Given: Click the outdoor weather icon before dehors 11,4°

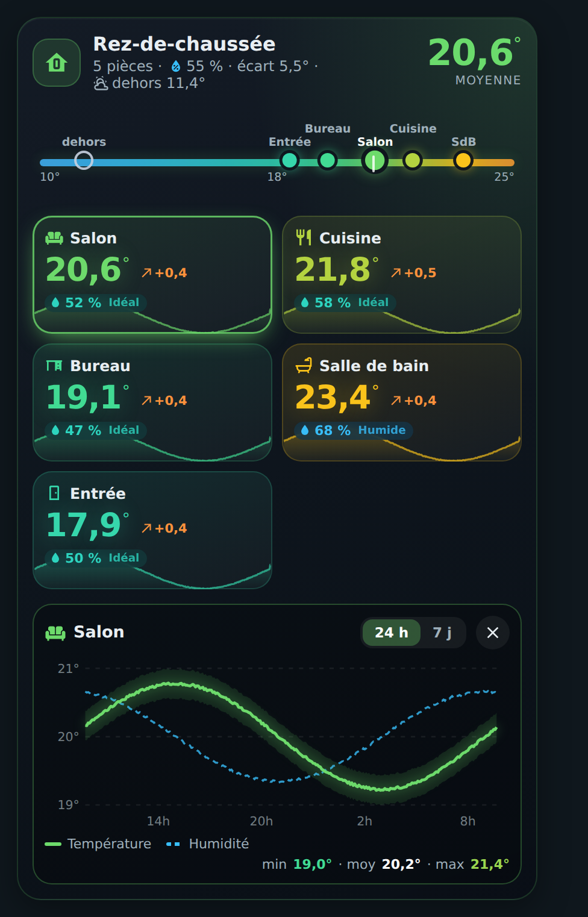Looking at the screenshot, I should click(101, 83).
